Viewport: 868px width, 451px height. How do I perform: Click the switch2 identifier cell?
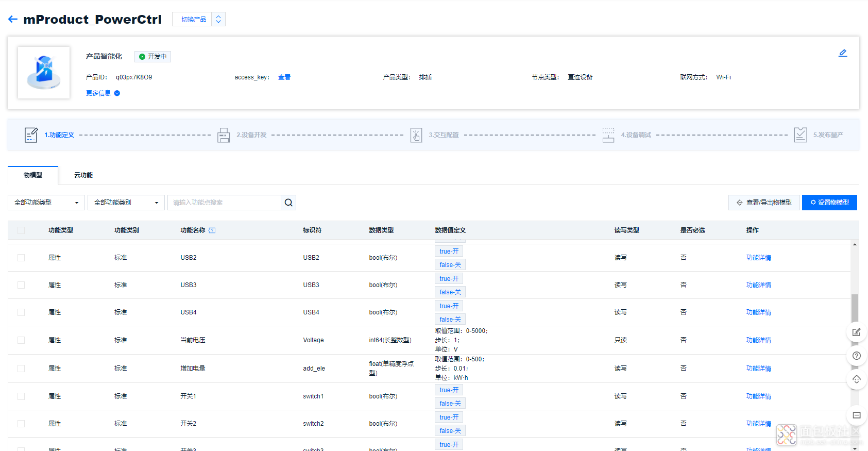click(313, 424)
